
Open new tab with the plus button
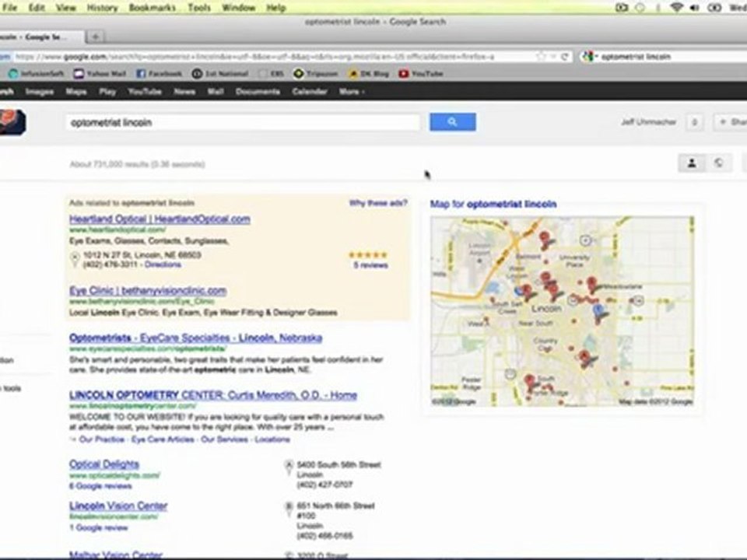(95, 37)
